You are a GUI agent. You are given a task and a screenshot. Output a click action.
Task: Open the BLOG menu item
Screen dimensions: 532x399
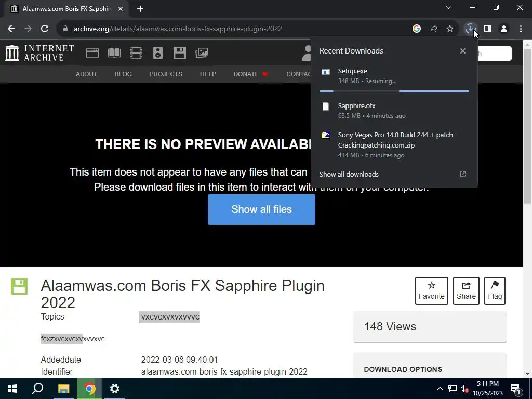(123, 74)
